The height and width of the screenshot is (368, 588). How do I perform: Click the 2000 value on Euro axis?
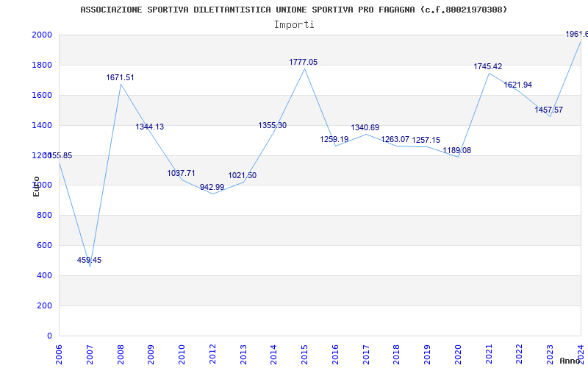[x=42, y=35]
